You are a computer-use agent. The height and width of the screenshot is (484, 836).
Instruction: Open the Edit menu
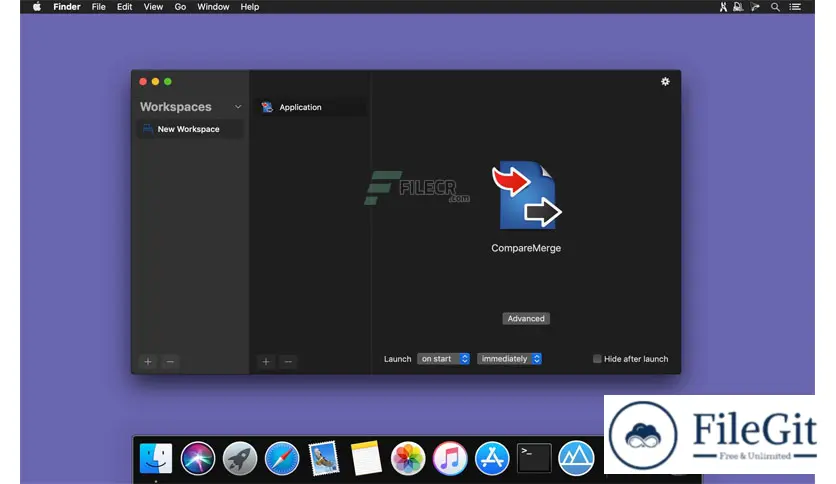[124, 7]
